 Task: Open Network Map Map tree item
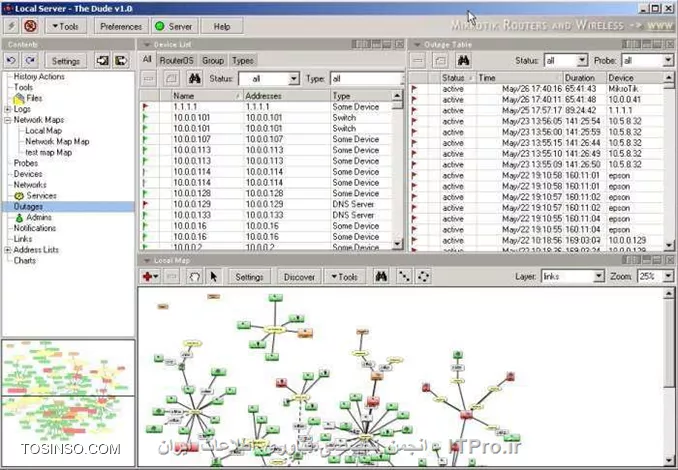pyautogui.click(x=57, y=141)
